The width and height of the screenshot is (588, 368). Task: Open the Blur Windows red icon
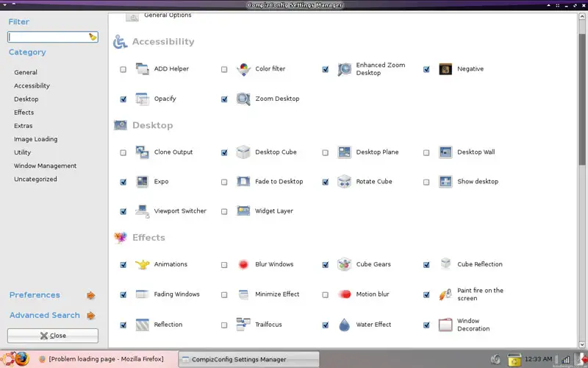point(243,264)
